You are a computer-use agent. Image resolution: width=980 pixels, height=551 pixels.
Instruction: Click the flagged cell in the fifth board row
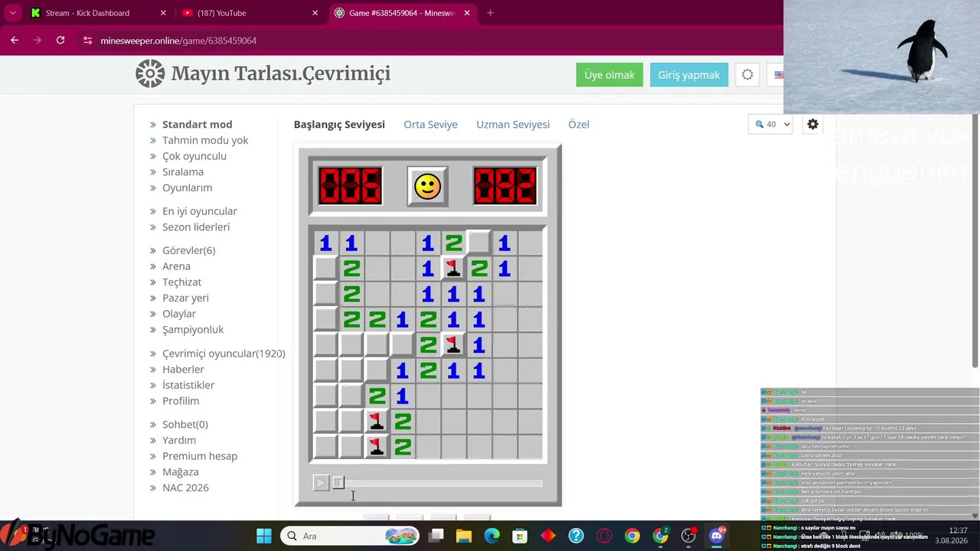pos(453,345)
